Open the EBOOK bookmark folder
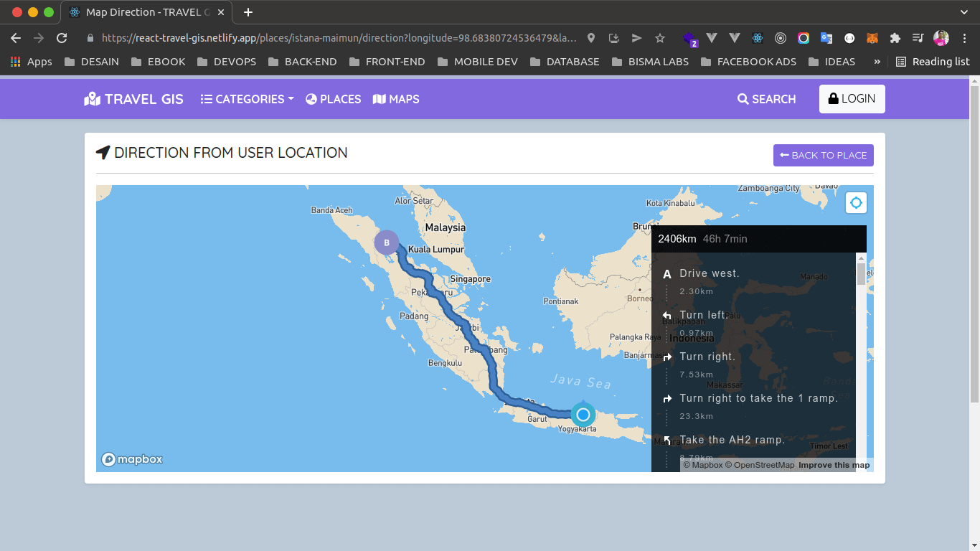This screenshot has height=551, width=980. [159, 62]
